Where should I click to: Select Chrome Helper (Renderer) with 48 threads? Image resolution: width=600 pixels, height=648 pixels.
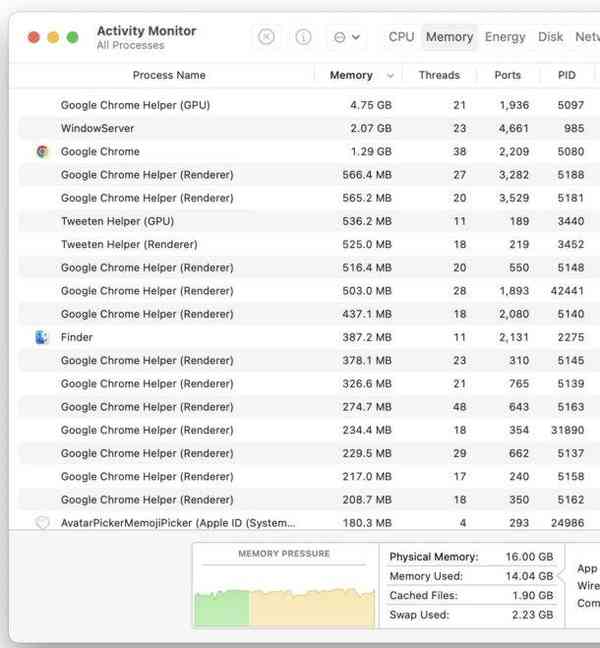click(x=309, y=407)
